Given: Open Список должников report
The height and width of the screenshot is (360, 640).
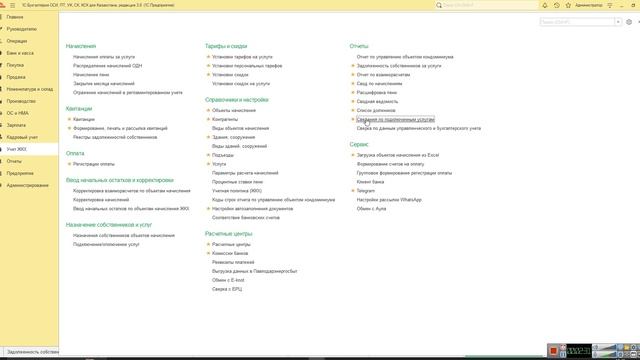Looking at the screenshot, I should click(x=376, y=110).
